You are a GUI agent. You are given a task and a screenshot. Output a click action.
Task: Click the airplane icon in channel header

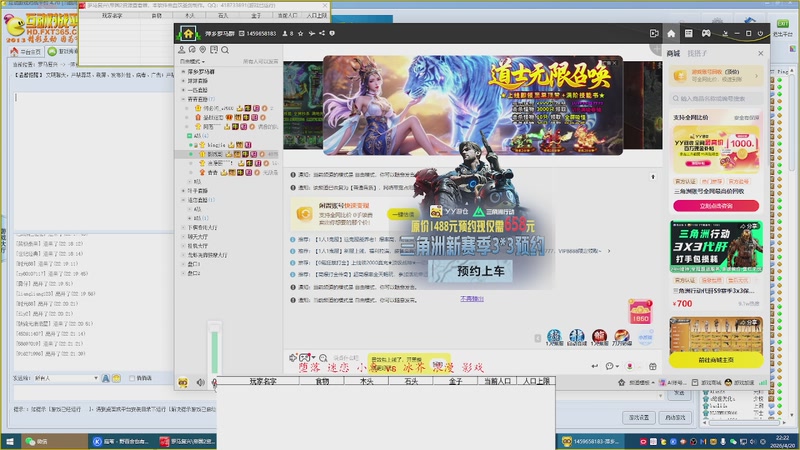click(311, 34)
